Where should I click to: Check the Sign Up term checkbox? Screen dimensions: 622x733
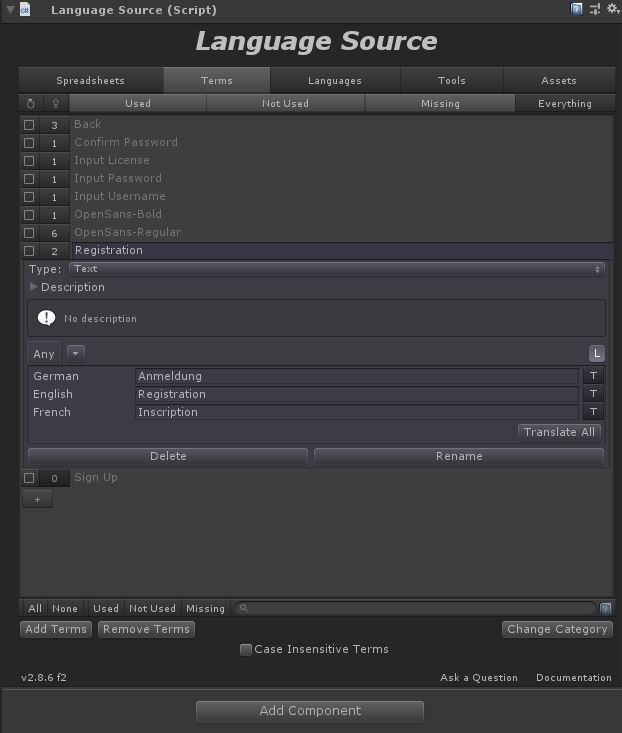[x=29, y=478]
